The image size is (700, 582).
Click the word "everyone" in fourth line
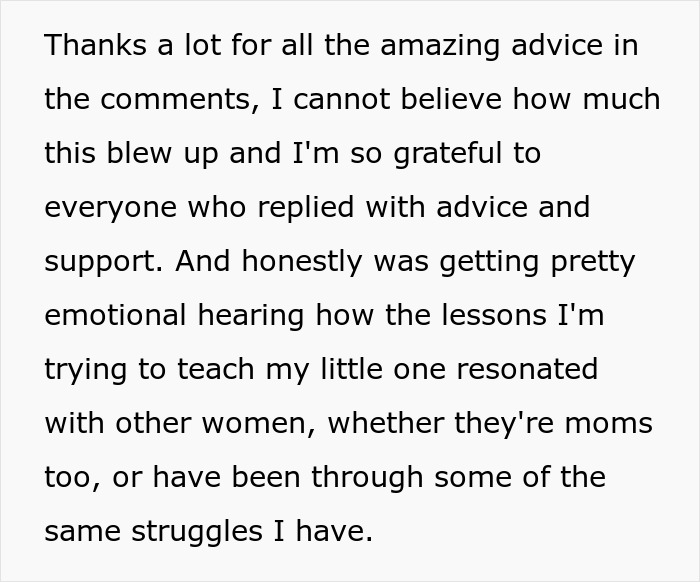coord(111,209)
